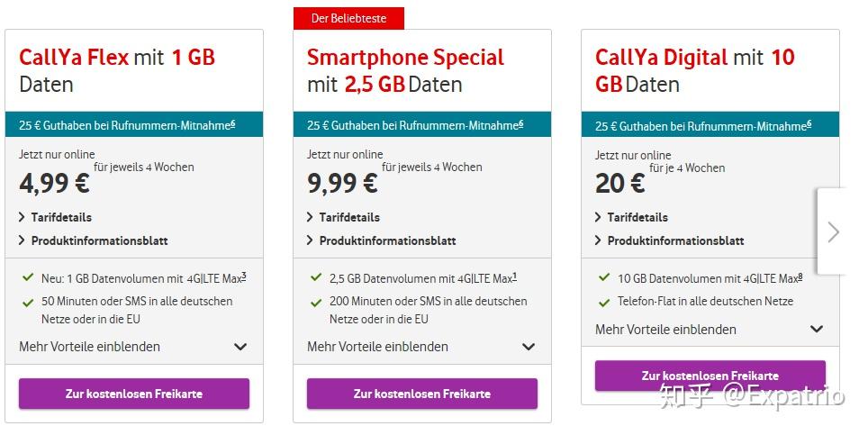
Task: Click the next-slide arrow on the right edge
Action: point(833,231)
